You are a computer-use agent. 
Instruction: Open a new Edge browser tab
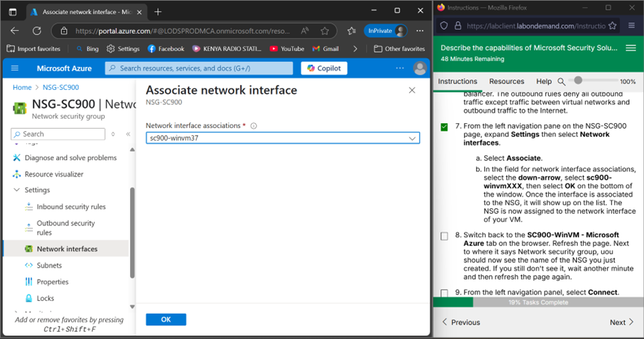click(x=158, y=12)
